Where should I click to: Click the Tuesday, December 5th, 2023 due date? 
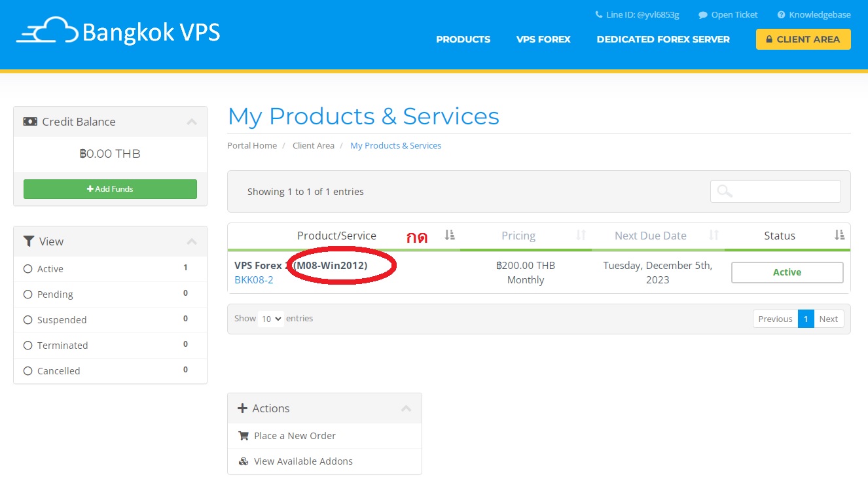click(658, 273)
